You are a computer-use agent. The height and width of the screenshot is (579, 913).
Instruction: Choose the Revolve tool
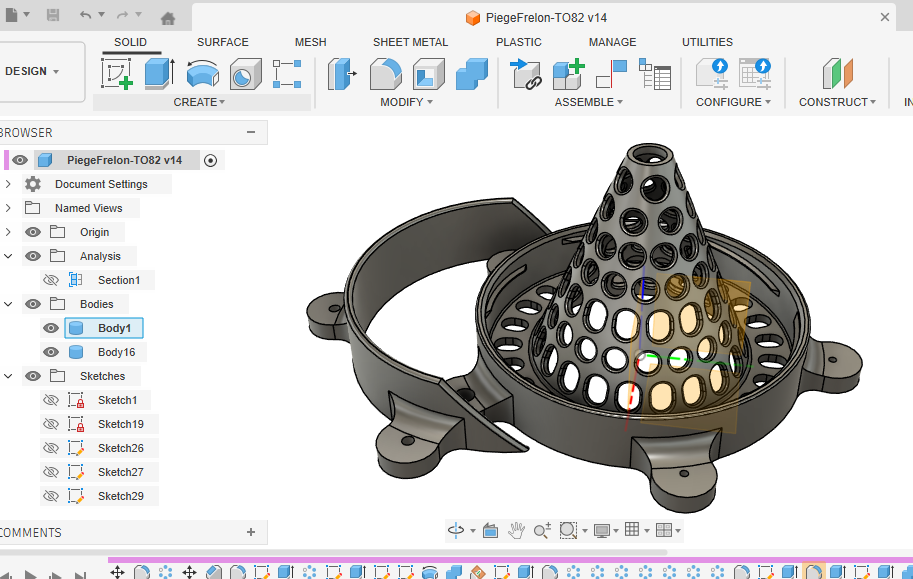[203, 73]
